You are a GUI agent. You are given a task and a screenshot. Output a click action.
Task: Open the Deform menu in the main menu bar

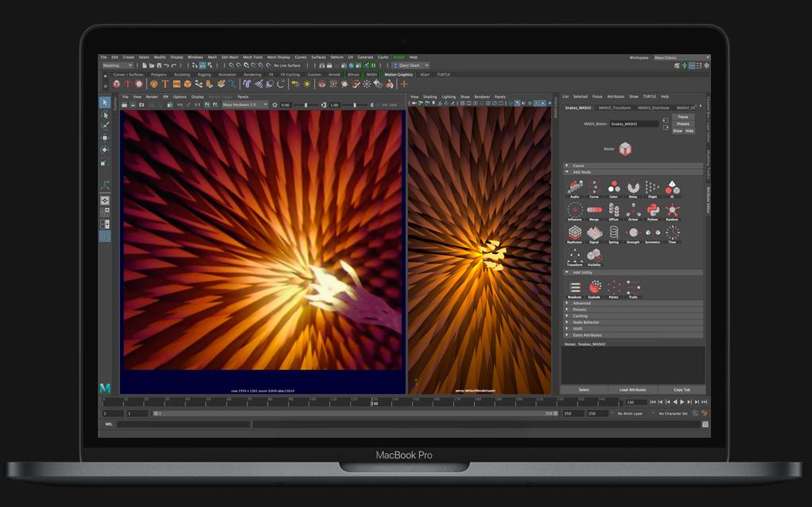coord(337,57)
